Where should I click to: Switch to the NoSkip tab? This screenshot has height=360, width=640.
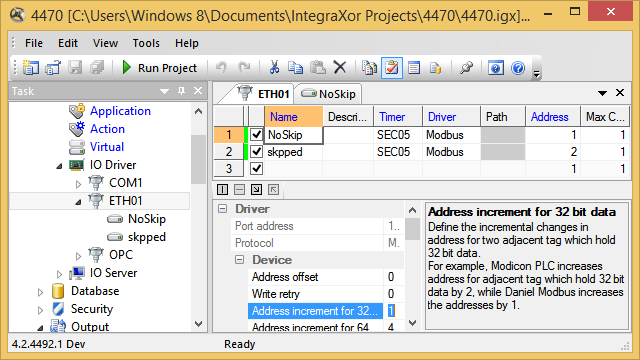click(x=329, y=94)
